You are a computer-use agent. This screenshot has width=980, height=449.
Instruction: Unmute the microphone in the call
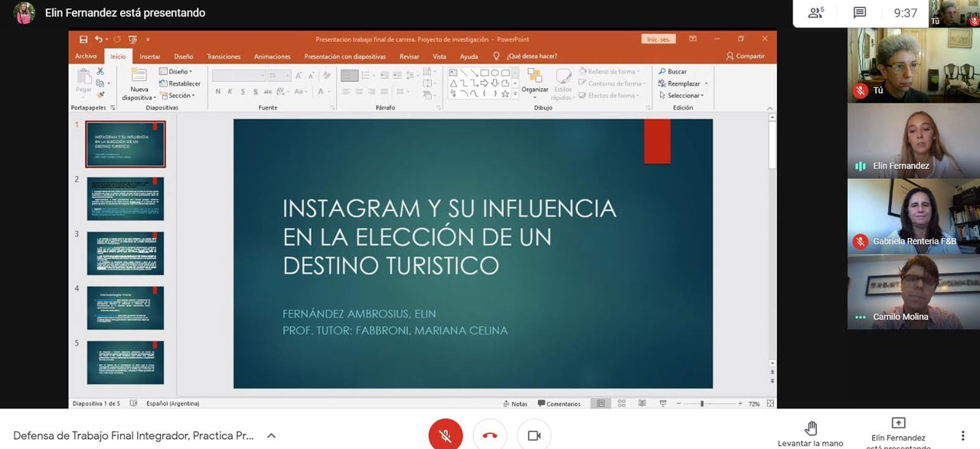pyautogui.click(x=445, y=435)
